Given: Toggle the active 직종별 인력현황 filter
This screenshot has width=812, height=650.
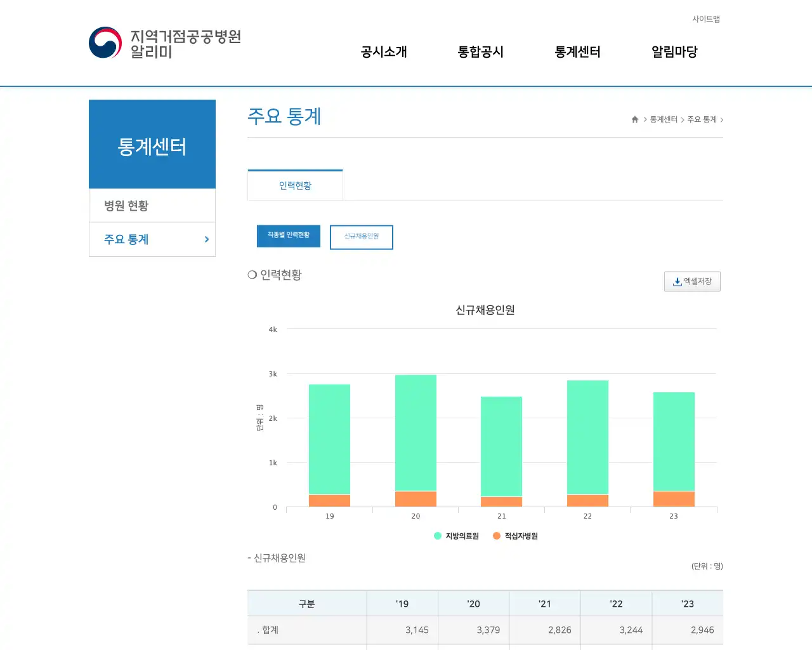Looking at the screenshot, I should (x=288, y=235).
